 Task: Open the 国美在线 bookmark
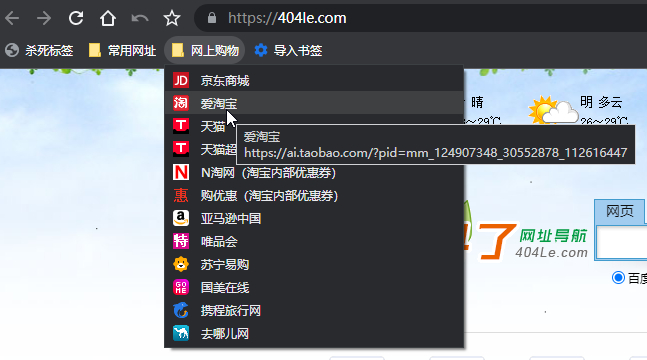[314, 287]
